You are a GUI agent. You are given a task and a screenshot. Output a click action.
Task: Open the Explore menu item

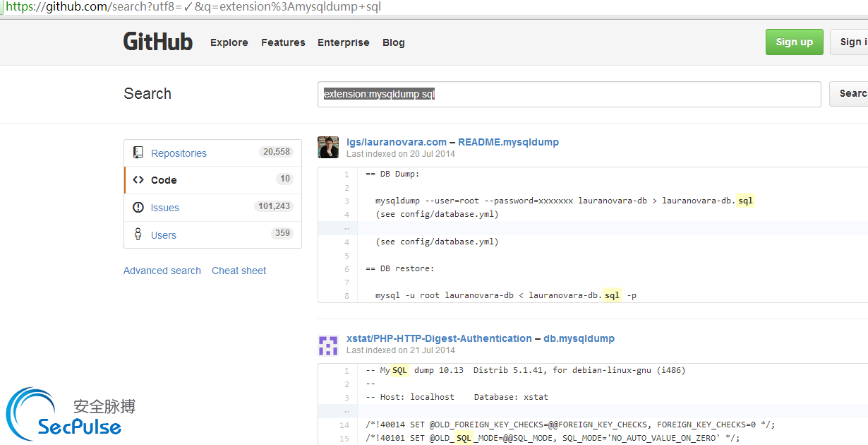click(229, 42)
